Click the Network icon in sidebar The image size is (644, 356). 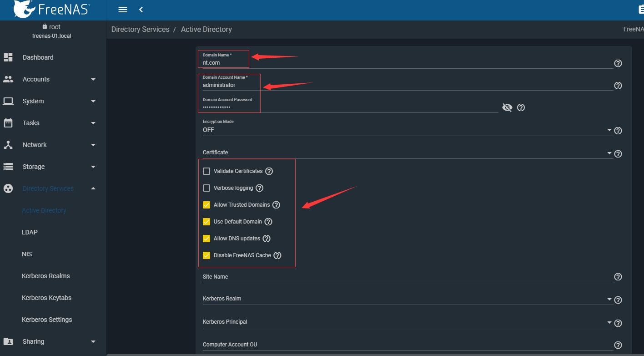tap(9, 144)
